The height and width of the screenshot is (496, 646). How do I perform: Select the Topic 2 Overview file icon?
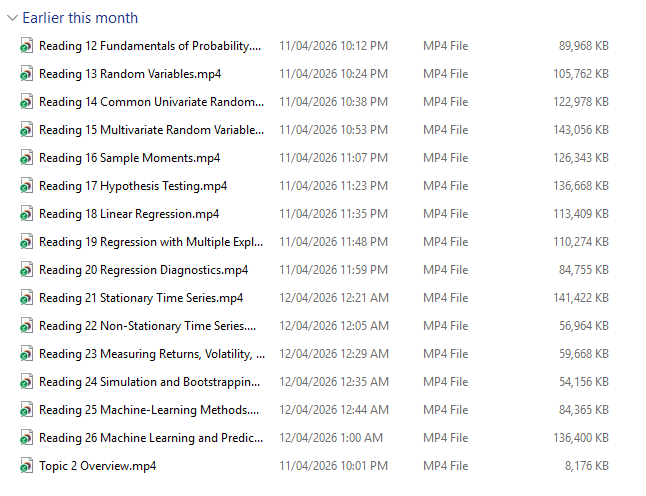click(27, 466)
